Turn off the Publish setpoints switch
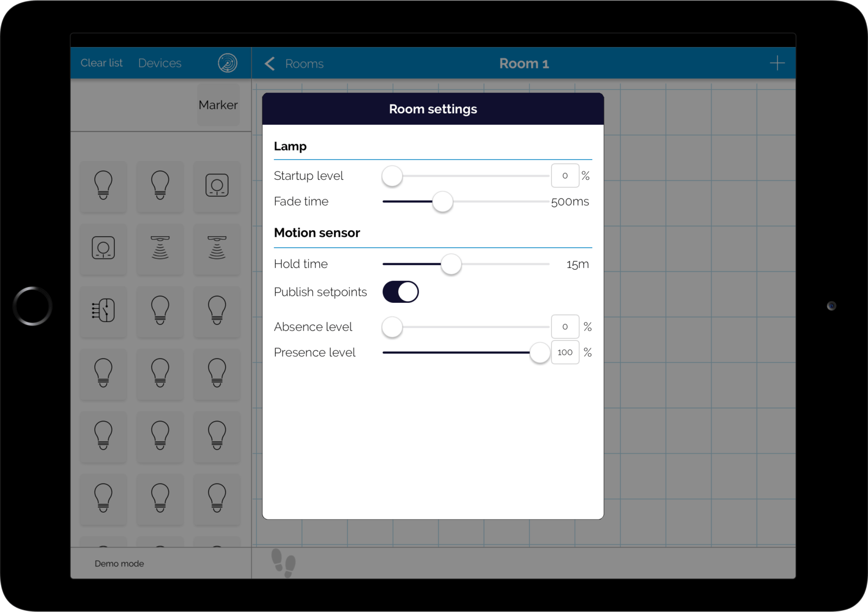Screen dimensions: 868x612 pos(401,292)
